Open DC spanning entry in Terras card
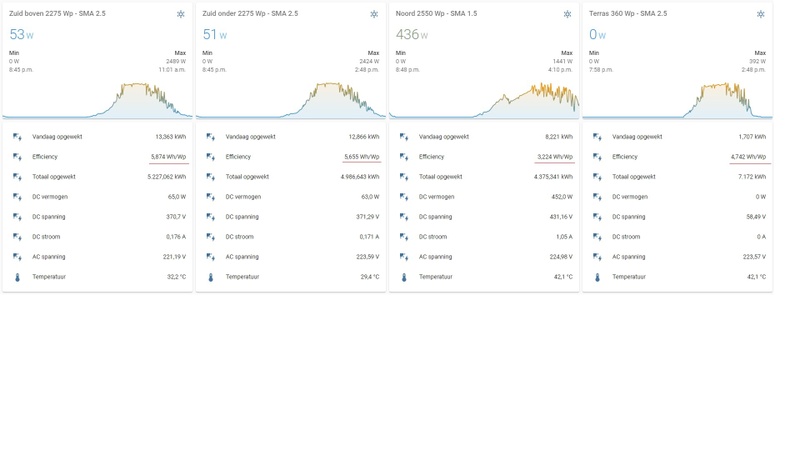The image size is (800, 450). point(678,217)
